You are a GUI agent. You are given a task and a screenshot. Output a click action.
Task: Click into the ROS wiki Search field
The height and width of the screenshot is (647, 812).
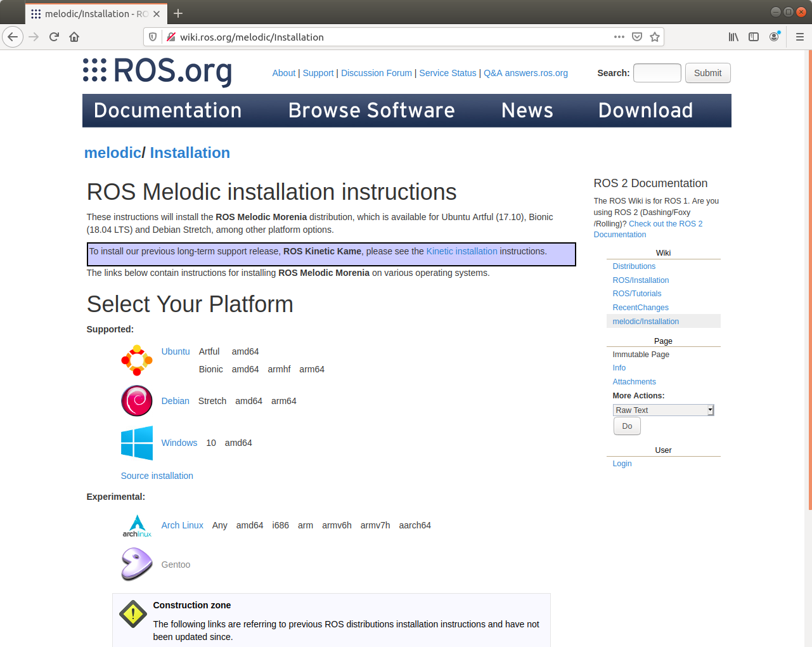pos(657,73)
